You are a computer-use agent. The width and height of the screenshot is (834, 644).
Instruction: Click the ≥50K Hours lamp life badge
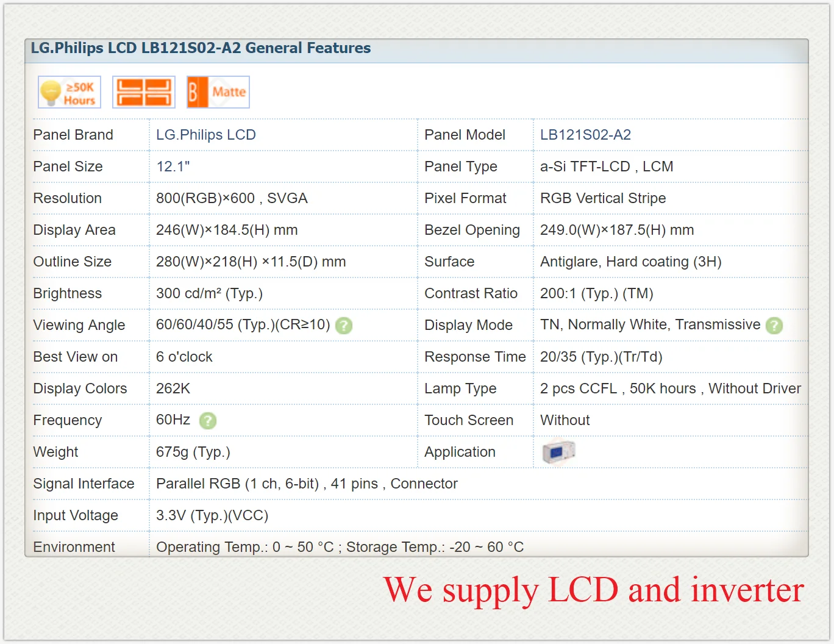point(69,92)
